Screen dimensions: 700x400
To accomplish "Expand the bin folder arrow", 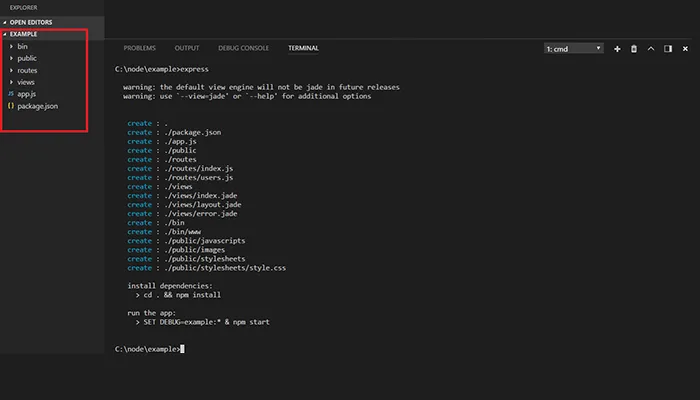I will coord(11,46).
